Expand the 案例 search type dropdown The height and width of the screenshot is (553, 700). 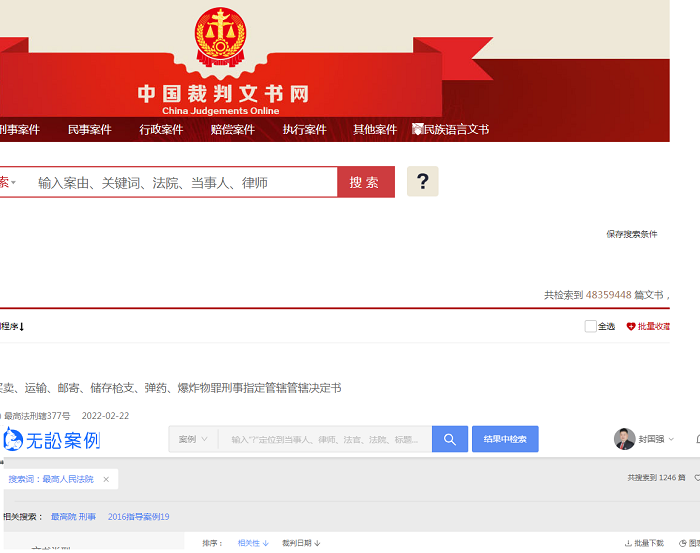193,439
